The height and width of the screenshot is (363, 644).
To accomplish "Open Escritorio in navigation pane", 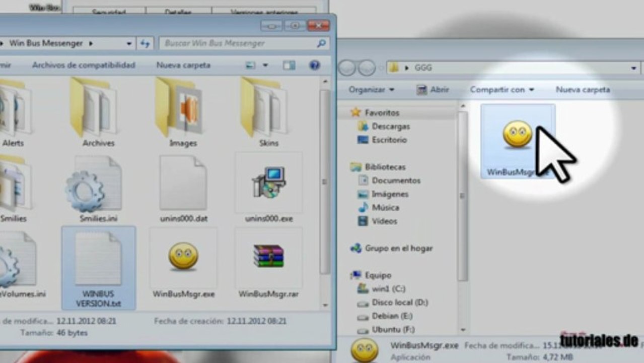I will click(x=382, y=140).
